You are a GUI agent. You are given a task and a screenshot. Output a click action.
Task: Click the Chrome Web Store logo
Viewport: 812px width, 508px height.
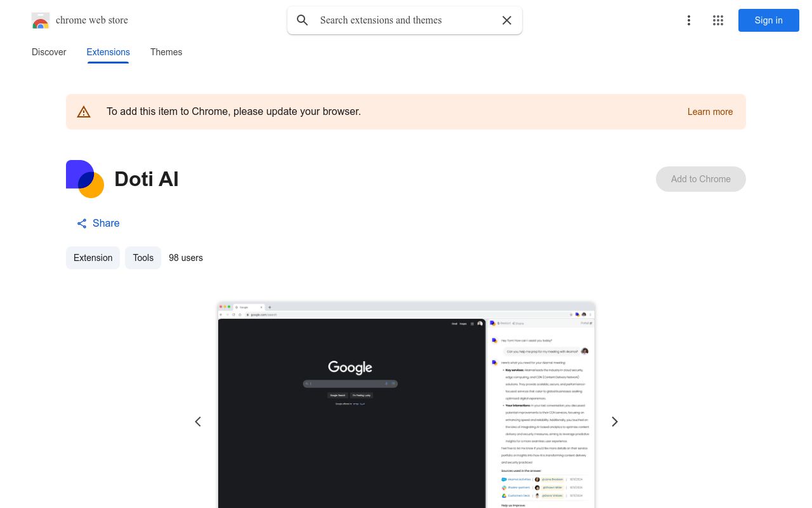(x=41, y=20)
